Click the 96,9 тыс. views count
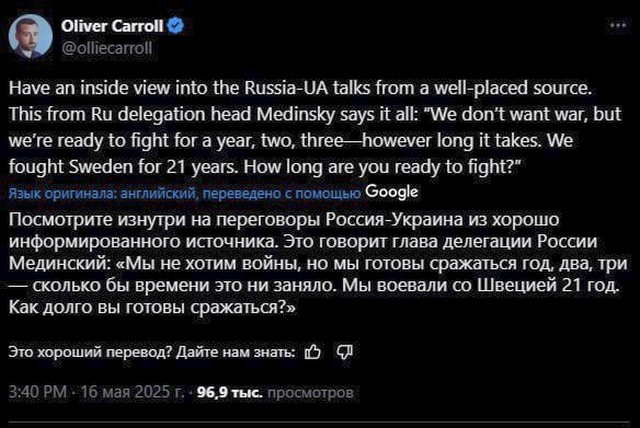 pos(230,394)
